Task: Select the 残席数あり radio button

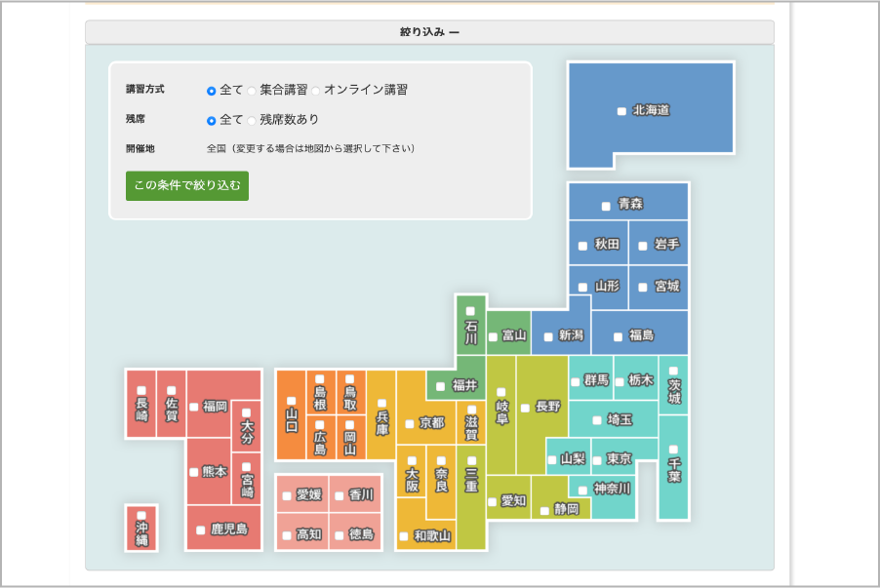Action: tap(252, 121)
